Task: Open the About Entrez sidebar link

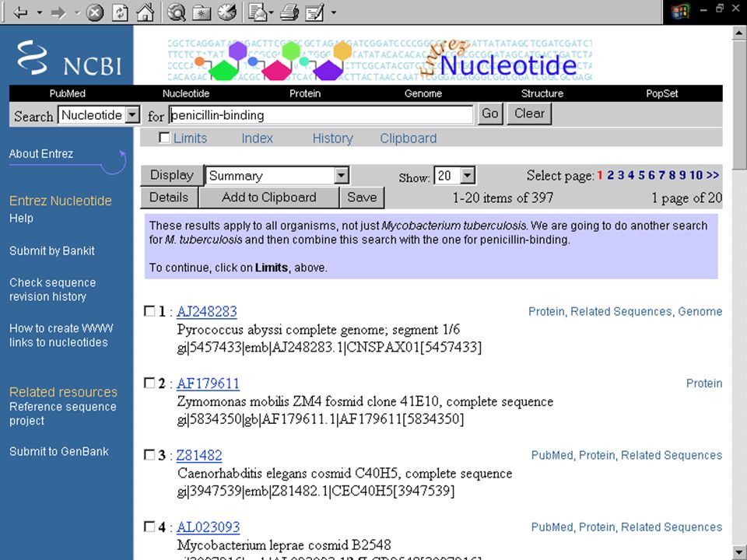Action: tap(41, 154)
